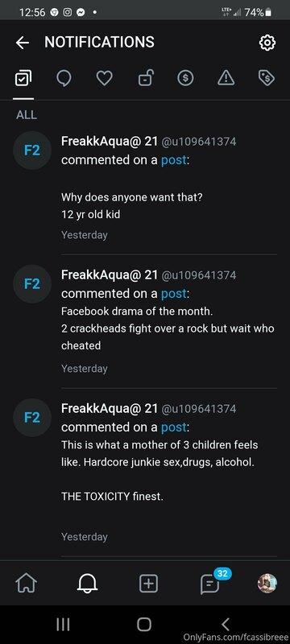The width and height of the screenshot is (290, 644).
Task: Go back using the arrow in header
Action: (23, 43)
